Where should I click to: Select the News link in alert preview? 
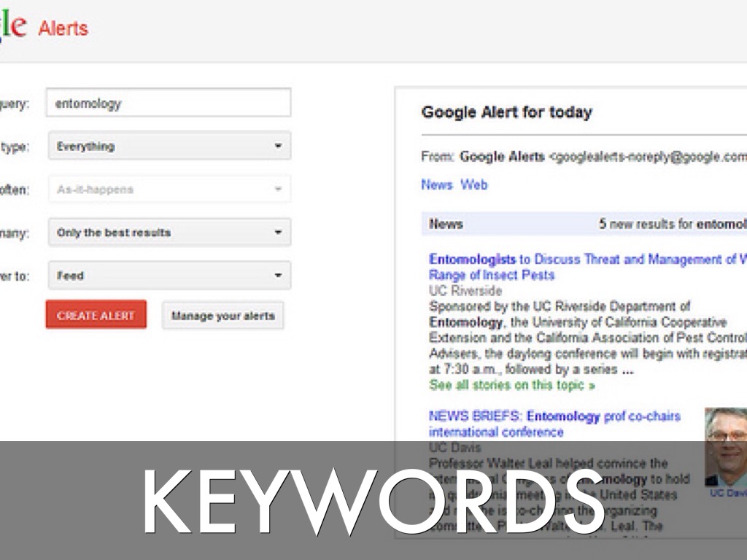click(x=436, y=184)
